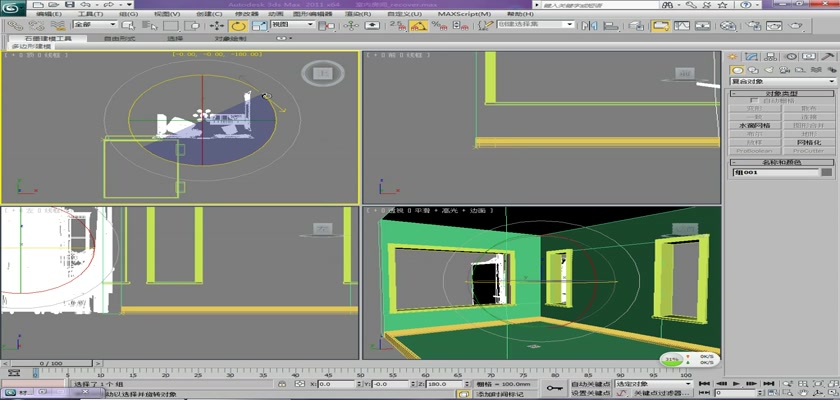Open the 工具(T) menu
This screenshot has width=840, height=400.
pos(90,14)
